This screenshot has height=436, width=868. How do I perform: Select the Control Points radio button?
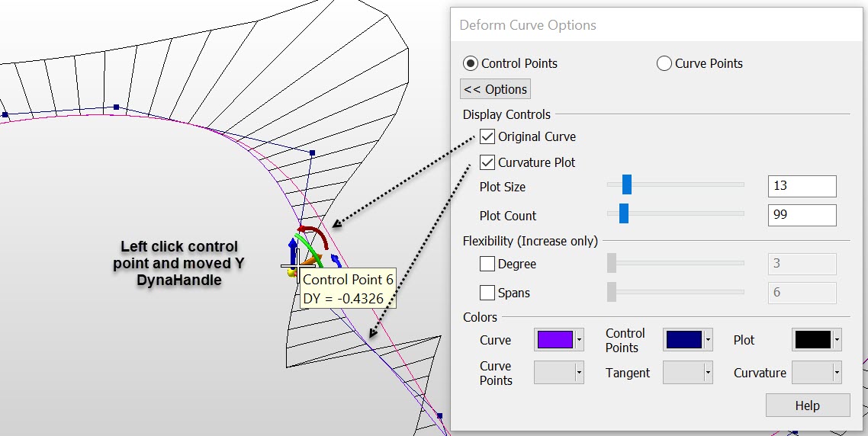471,63
